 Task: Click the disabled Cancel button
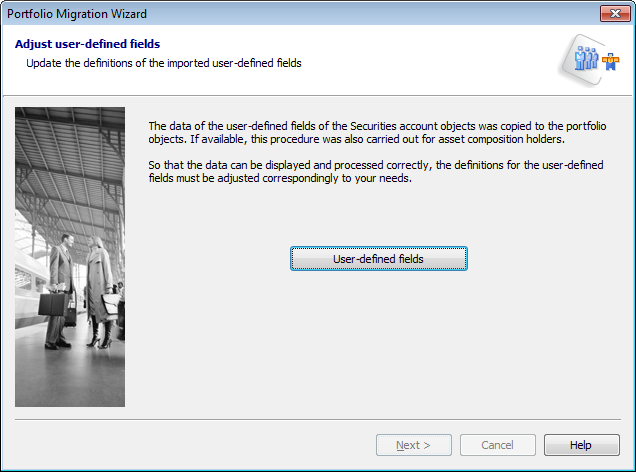(x=497, y=445)
